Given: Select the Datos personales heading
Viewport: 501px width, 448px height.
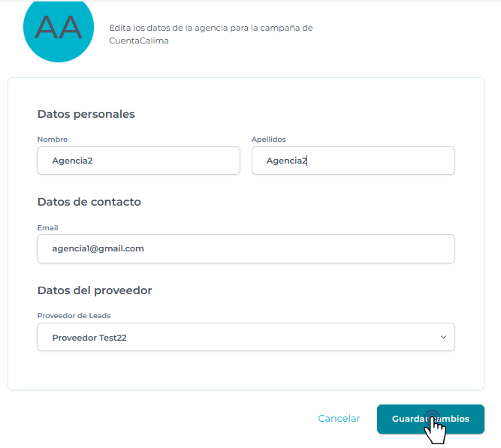Looking at the screenshot, I should pyautogui.click(x=86, y=114).
